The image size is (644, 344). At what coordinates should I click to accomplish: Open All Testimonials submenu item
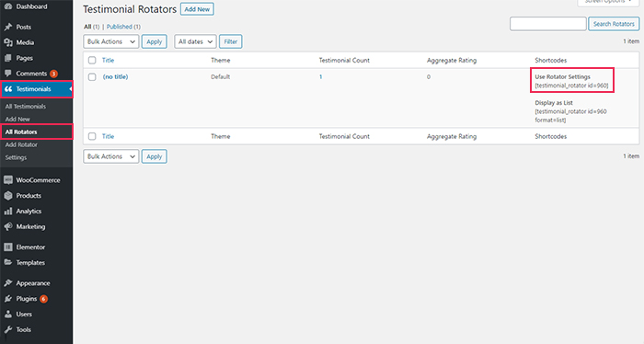click(26, 107)
